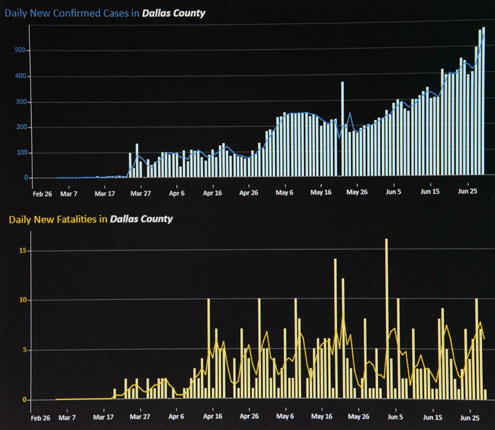Click 'Mar 17' on the cases chart date axis
495x430 pixels.
[105, 194]
